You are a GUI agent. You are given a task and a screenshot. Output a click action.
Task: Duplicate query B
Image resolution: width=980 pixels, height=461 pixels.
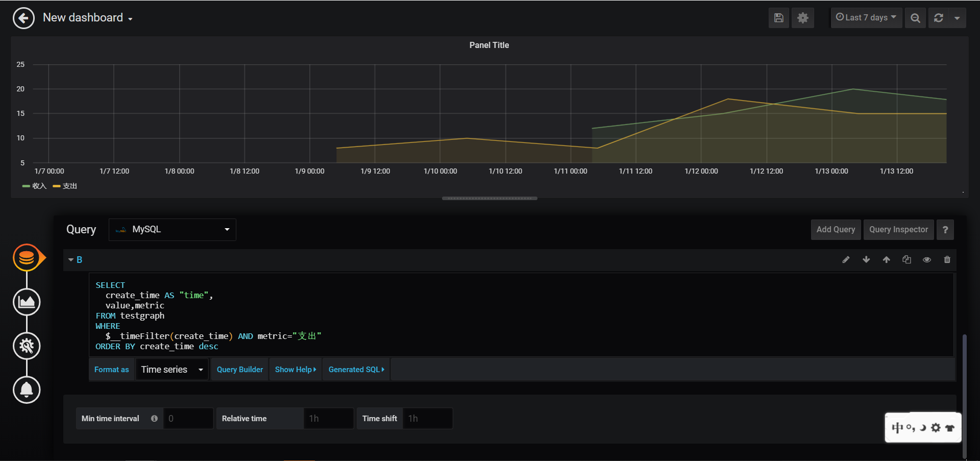tap(906, 260)
